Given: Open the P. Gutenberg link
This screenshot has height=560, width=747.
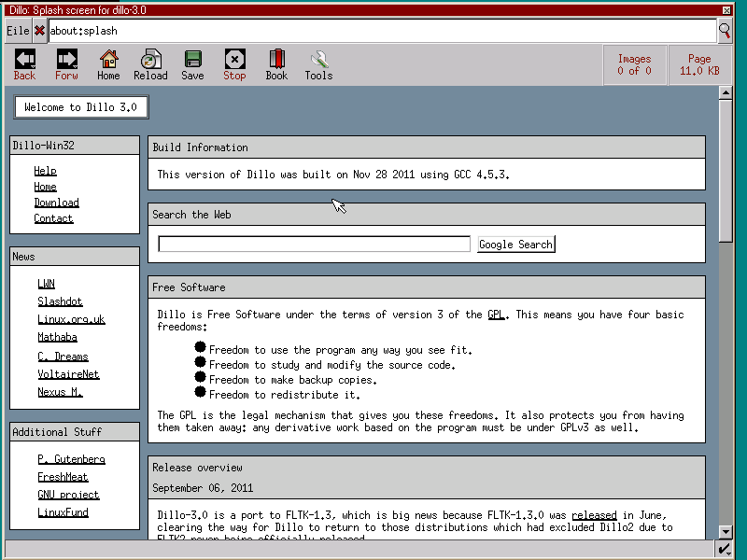Looking at the screenshot, I should coord(72,459).
